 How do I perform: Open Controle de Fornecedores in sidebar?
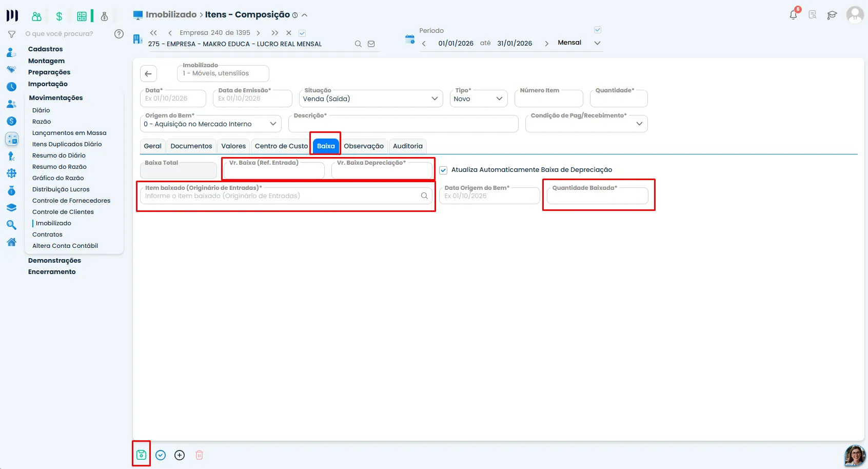(x=71, y=201)
